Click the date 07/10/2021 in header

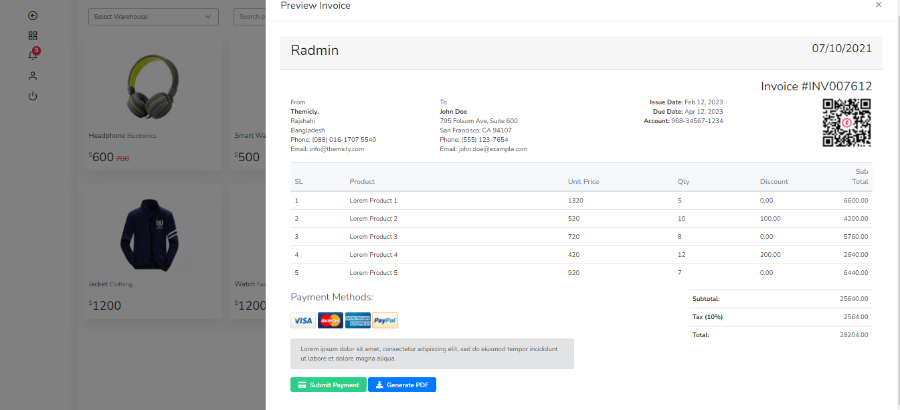click(x=841, y=48)
